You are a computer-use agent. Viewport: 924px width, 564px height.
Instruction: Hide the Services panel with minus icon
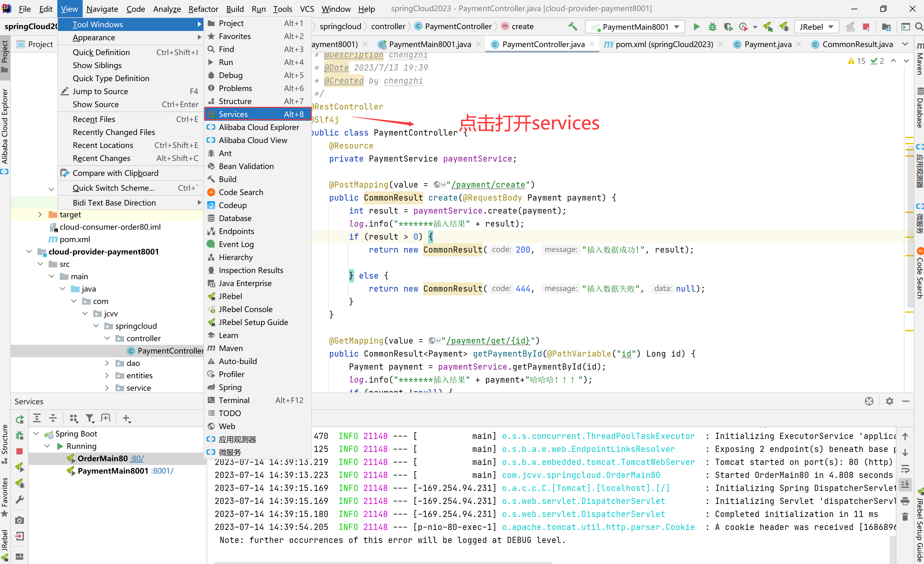tap(906, 401)
